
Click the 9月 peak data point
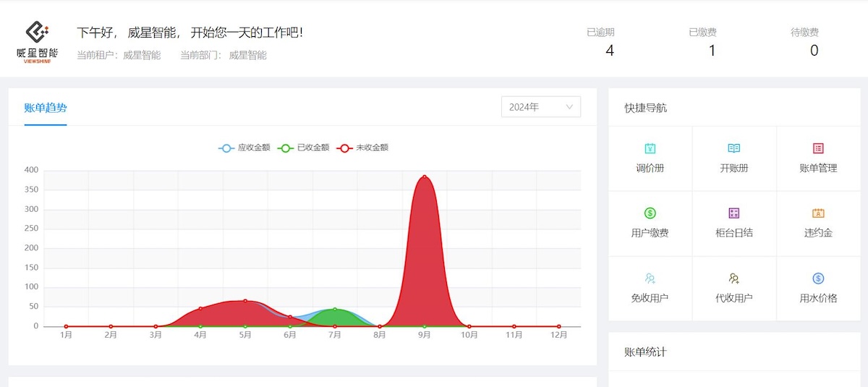coord(425,177)
